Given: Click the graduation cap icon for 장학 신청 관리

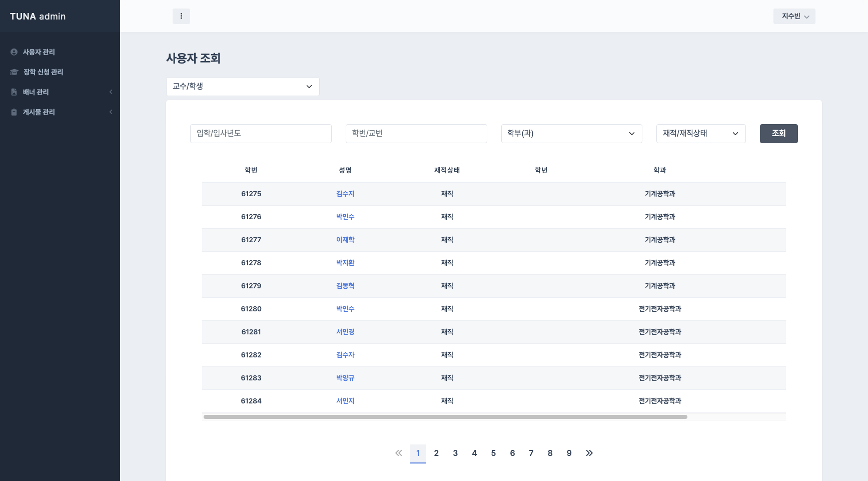Looking at the screenshot, I should click(x=14, y=72).
